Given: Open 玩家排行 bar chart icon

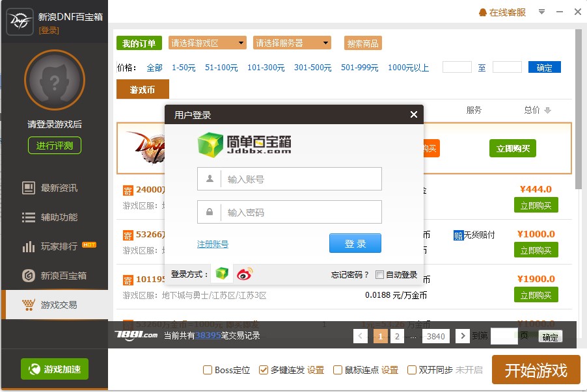Looking at the screenshot, I should pyautogui.click(x=29, y=246).
